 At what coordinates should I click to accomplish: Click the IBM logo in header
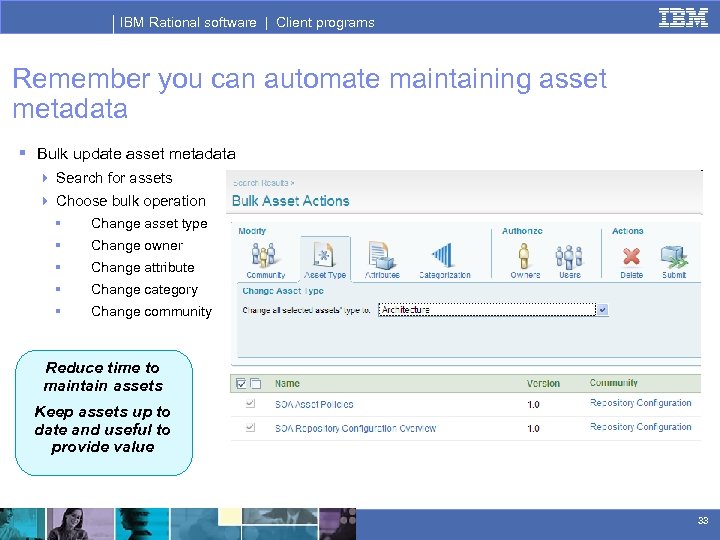coord(683,18)
